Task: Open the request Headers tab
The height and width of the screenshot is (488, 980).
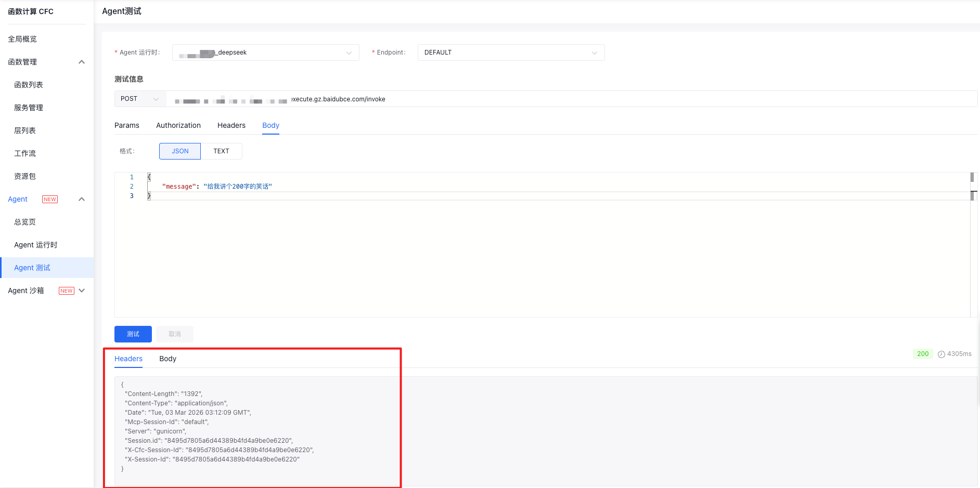Action: [231, 125]
